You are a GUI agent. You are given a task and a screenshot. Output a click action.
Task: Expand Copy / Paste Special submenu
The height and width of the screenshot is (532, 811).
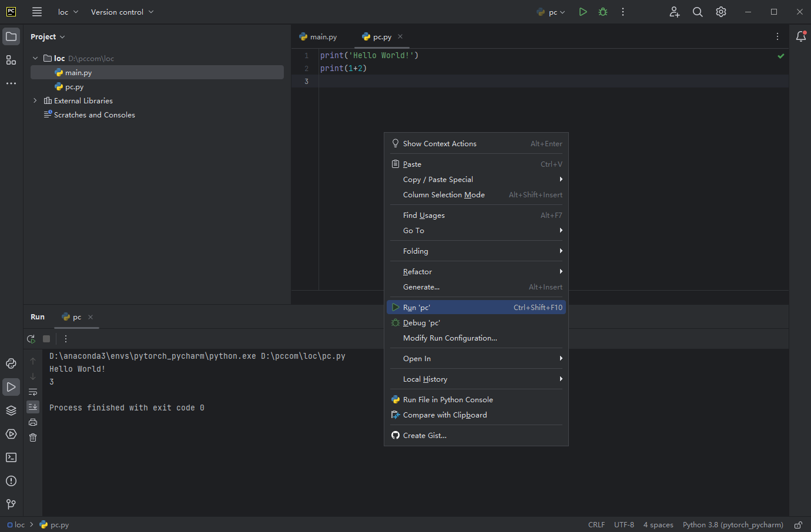476,180
